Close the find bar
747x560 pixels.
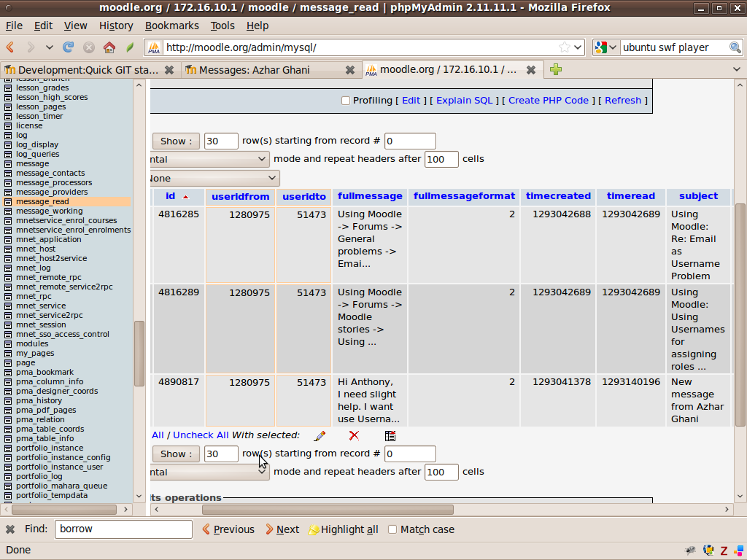coord(10,529)
